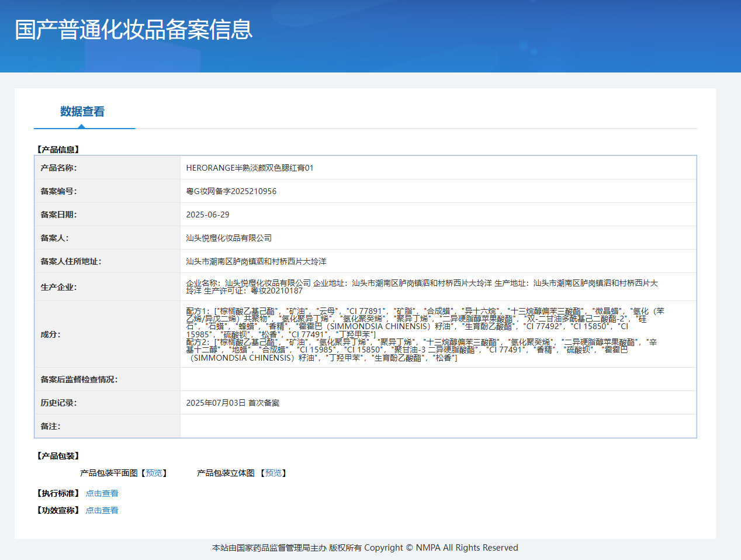Image resolution: width=741 pixels, height=560 pixels.
Task: Click the 备案后监督检查情况 row label
Action: point(79,379)
